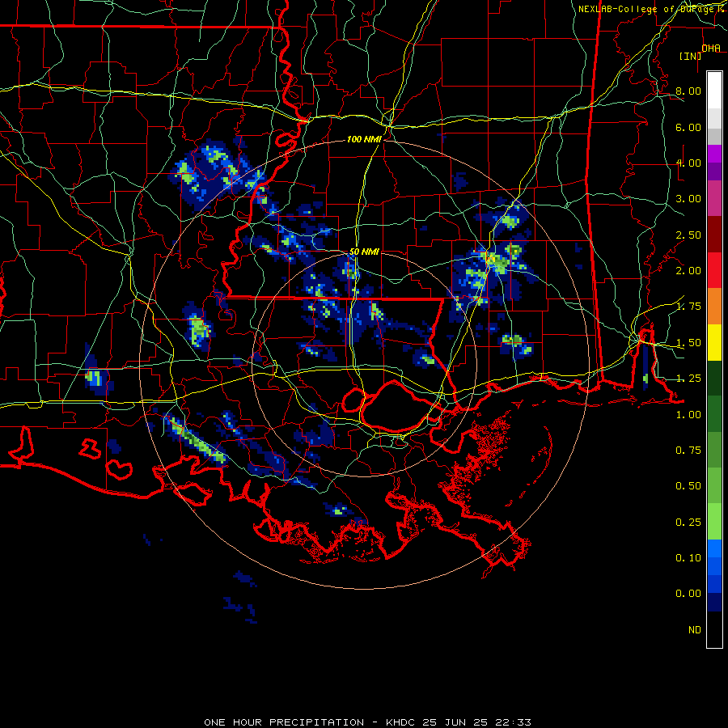This screenshot has width=728, height=728.
Task: Pick the black ND segment of the scale
Action: [714, 630]
